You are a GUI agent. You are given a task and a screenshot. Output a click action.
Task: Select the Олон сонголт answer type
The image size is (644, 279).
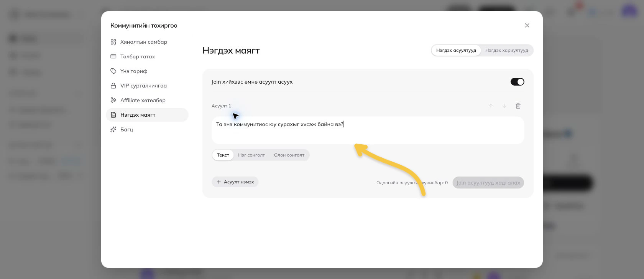point(289,155)
